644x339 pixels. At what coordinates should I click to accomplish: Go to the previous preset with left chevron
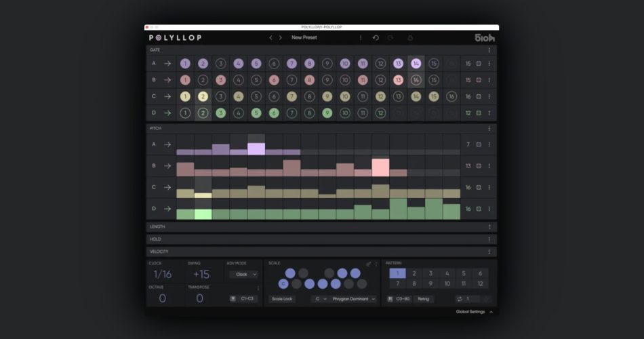[271, 38]
